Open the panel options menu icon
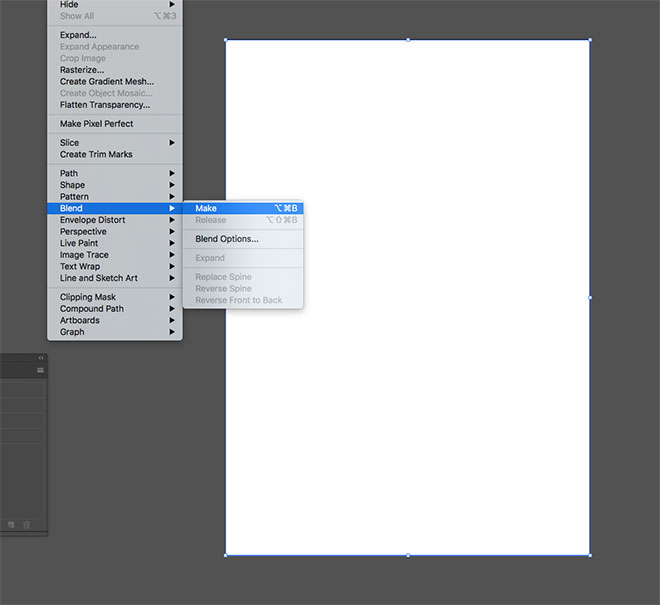 pos(40,370)
